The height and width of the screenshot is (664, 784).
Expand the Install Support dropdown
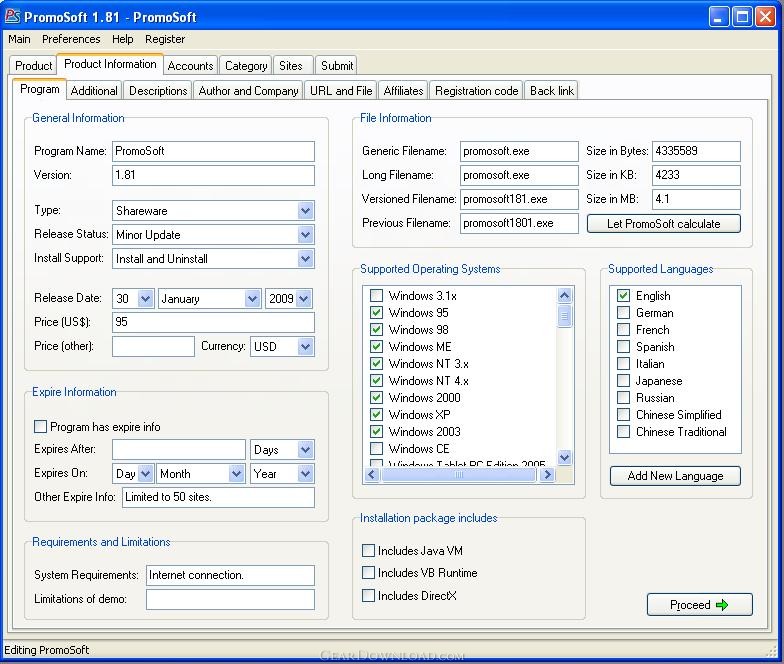click(306, 258)
